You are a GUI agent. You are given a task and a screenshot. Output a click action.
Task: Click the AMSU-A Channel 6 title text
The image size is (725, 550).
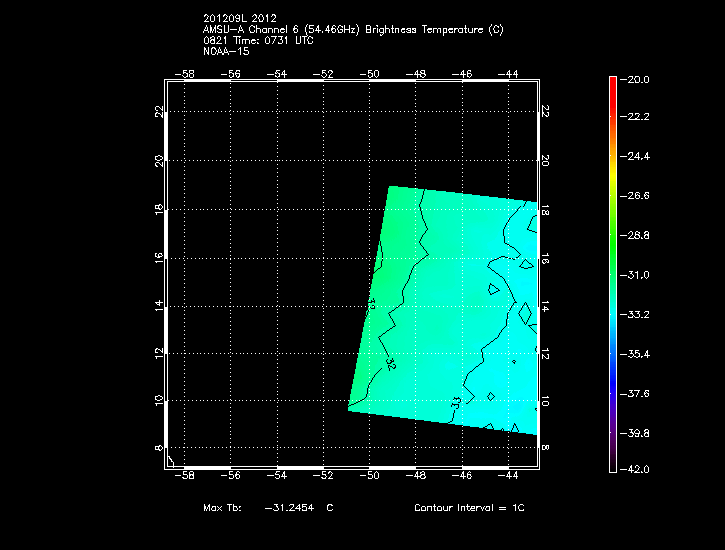coord(353,29)
